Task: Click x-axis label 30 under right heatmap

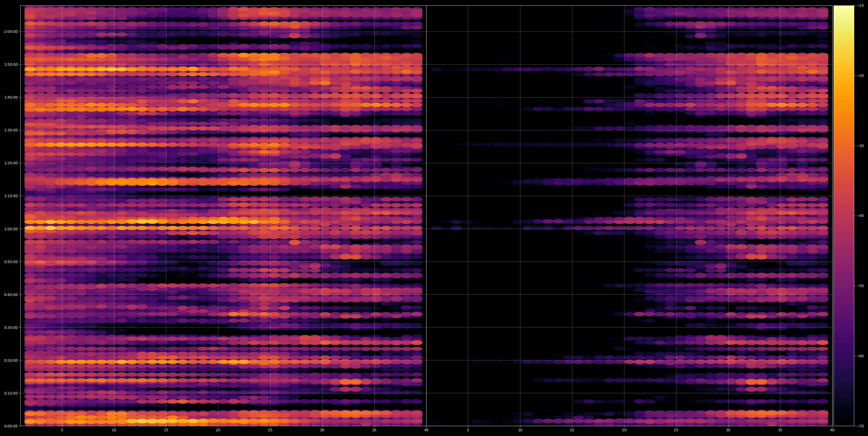Action: click(x=728, y=430)
